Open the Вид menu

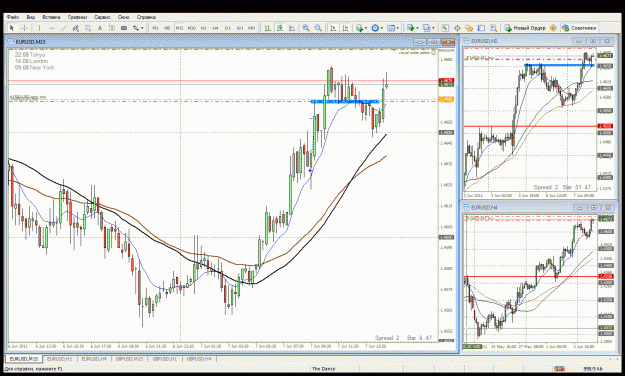click(x=31, y=17)
